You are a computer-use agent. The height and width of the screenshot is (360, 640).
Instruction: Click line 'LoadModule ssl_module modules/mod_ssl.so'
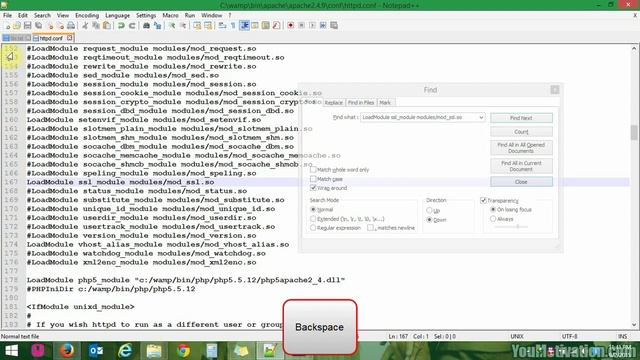[120, 182]
